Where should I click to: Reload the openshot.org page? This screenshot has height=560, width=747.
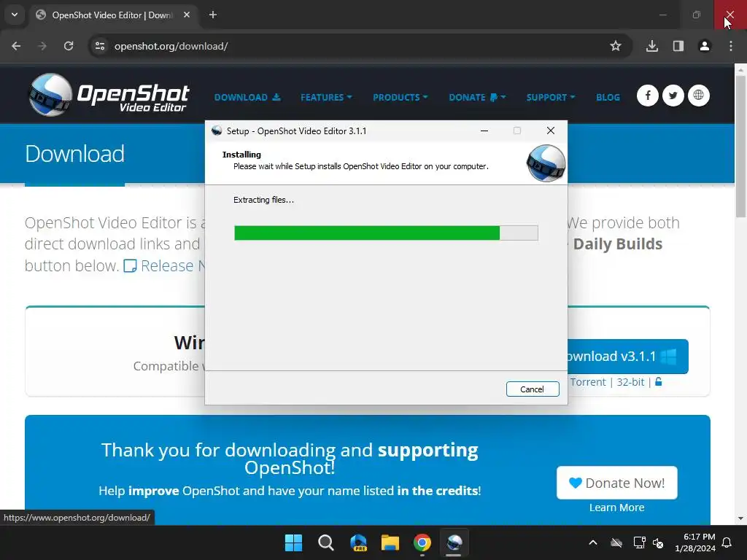[69, 46]
